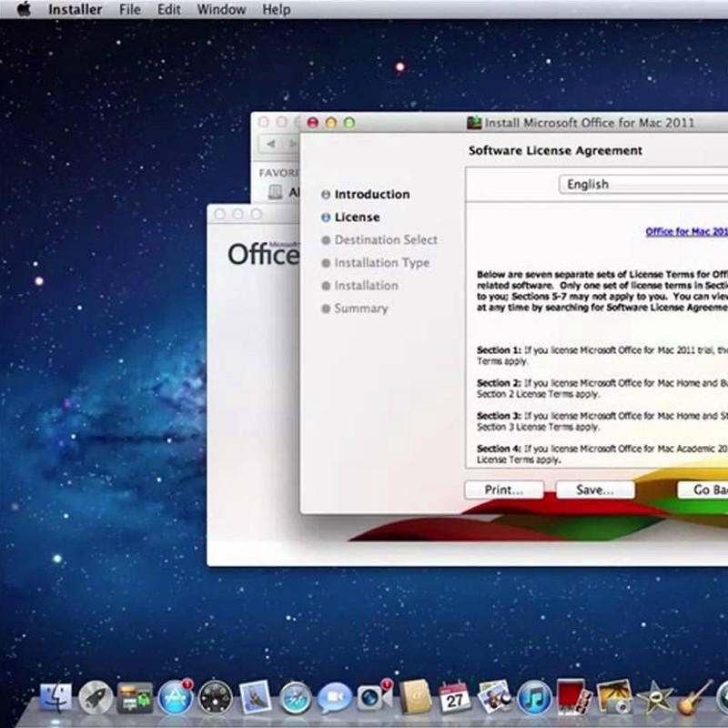Open the Window menu
Viewport: 728px width, 728px height.
221,10
